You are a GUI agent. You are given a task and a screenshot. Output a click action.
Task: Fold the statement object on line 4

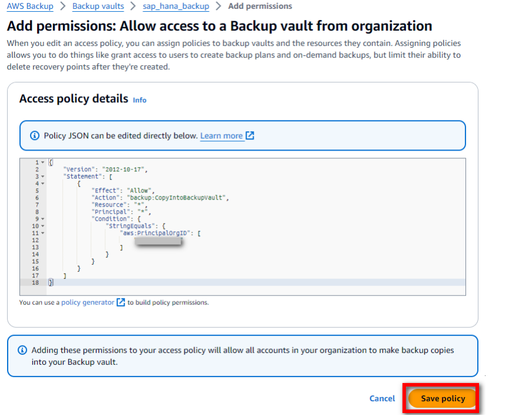[x=43, y=184]
